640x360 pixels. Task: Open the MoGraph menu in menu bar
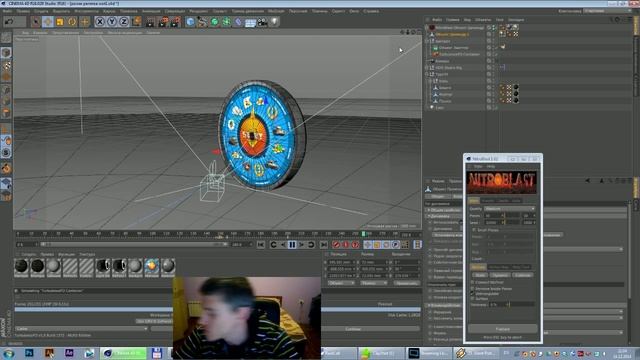point(276,11)
